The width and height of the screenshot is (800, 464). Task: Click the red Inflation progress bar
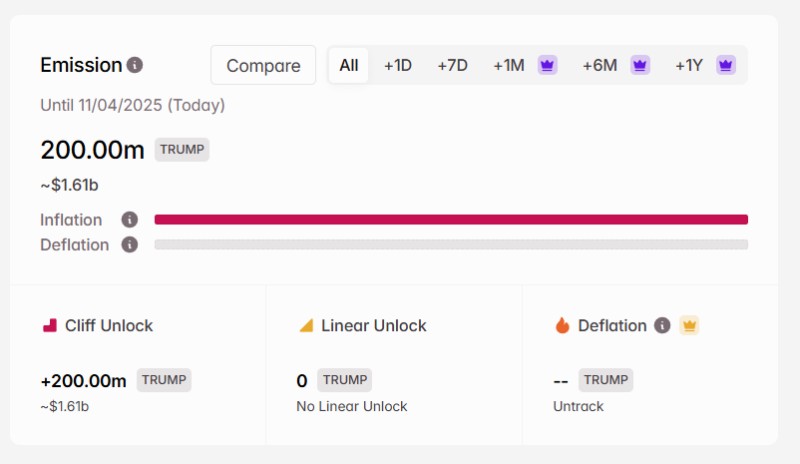point(450,220)
